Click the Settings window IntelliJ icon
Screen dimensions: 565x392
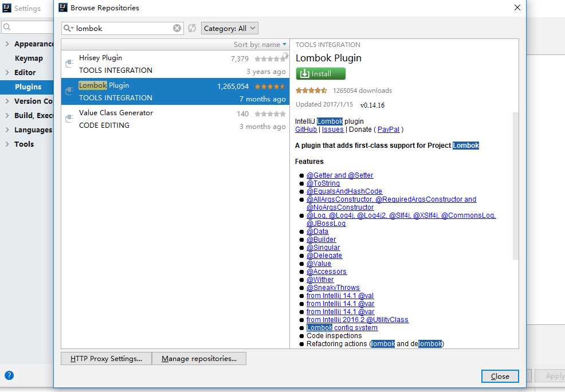[6, 8]
